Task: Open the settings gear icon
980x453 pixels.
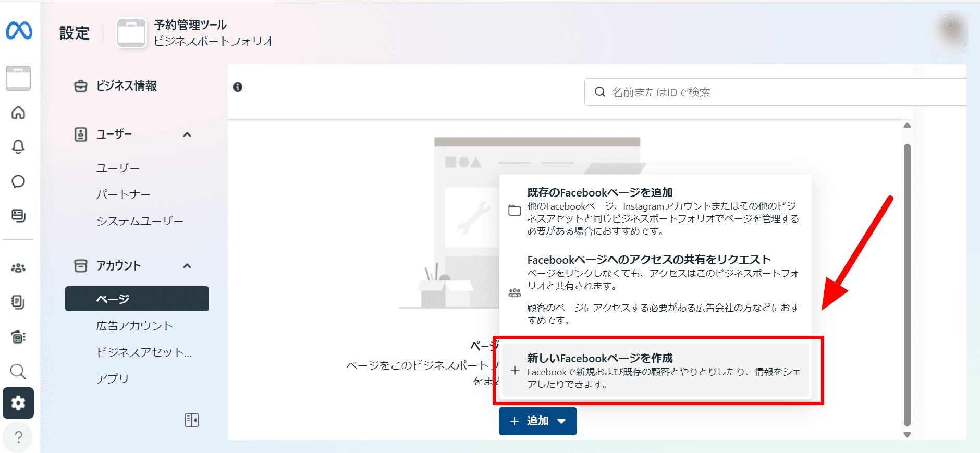Action: click(18, 403)
